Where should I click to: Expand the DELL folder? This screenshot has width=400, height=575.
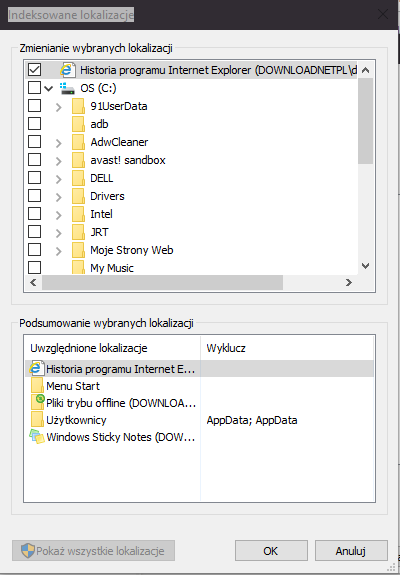pos(58,179)
